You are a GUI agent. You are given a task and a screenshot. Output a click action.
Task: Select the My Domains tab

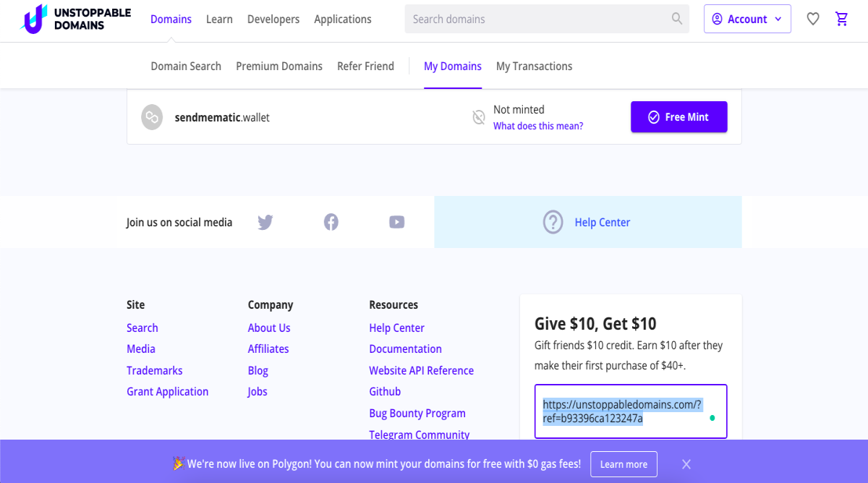tap(453, 66)
